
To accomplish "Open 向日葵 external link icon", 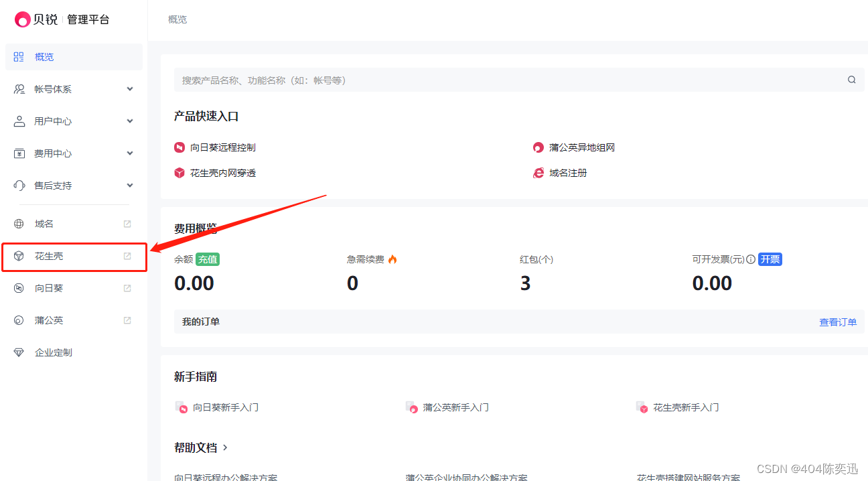I will point(127,288).
